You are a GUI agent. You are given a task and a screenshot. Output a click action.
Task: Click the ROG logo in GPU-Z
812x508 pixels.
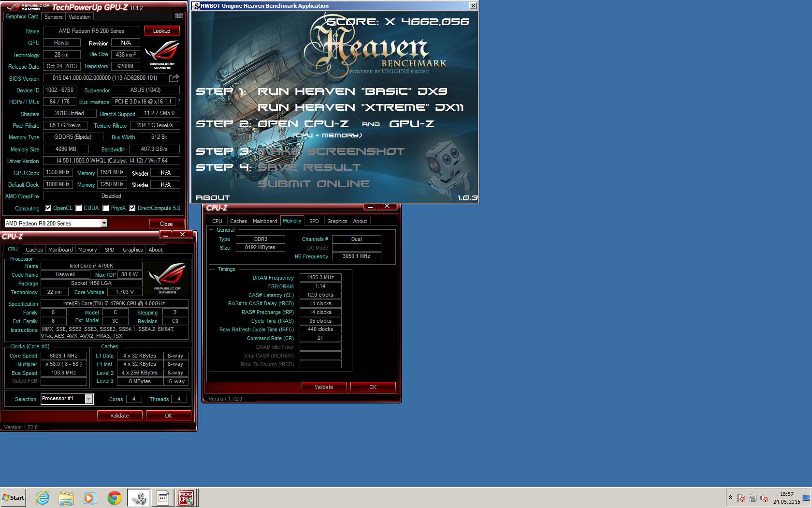pos(163,55)
